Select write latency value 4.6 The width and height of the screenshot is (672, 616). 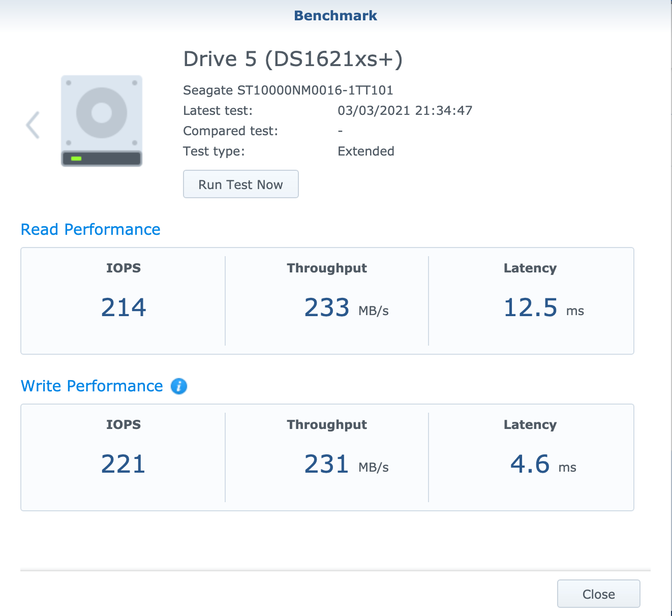coord(530,464)
